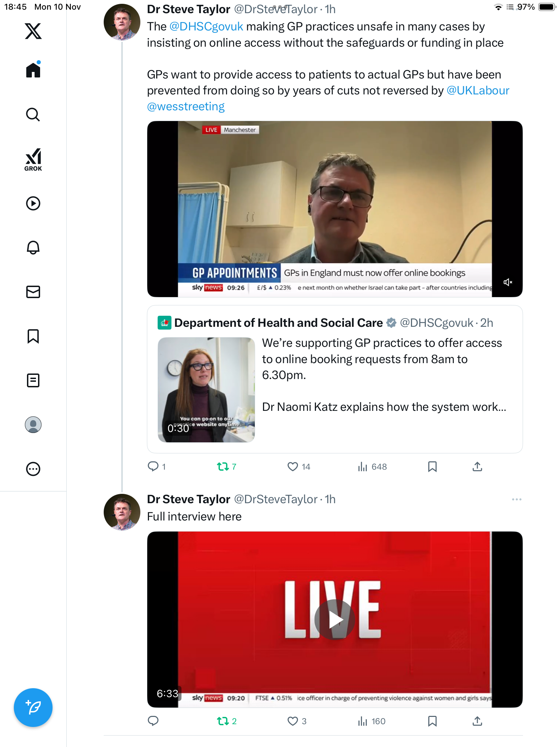Open the Lists page in sidebar

(x=33, y=380)
